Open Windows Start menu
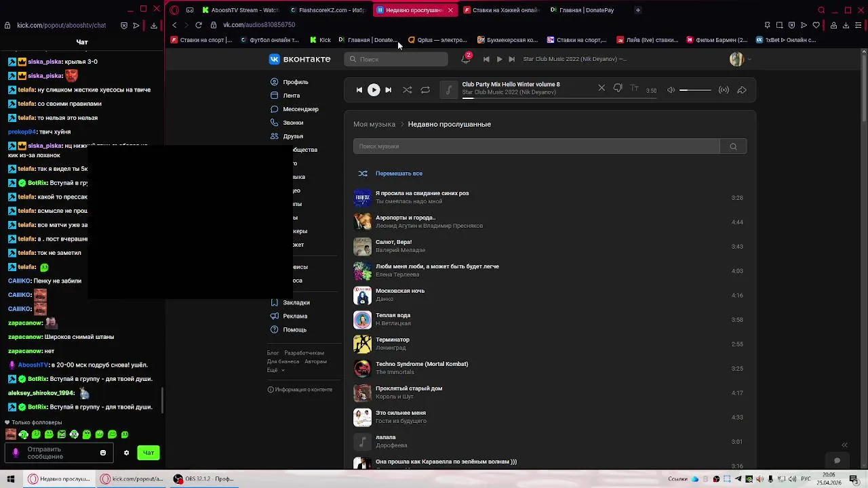This screenshot has width=868, height=488. point(11,479)
